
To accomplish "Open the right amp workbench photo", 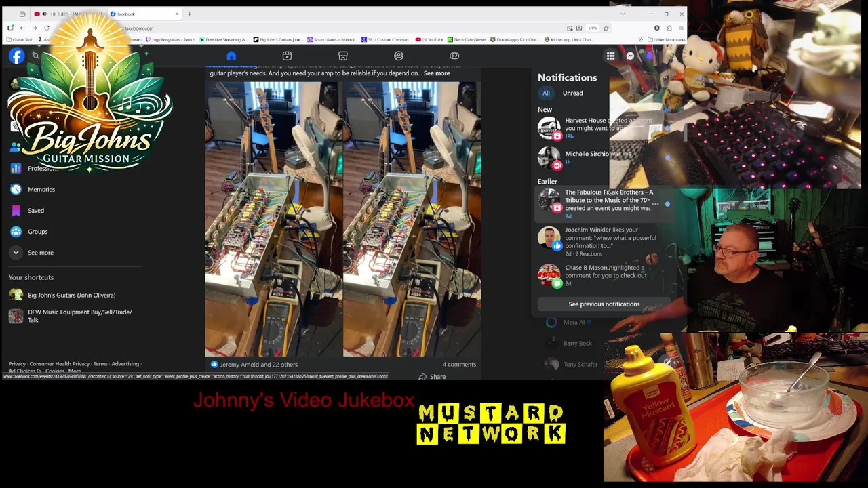I will click(x=412, y=219).
